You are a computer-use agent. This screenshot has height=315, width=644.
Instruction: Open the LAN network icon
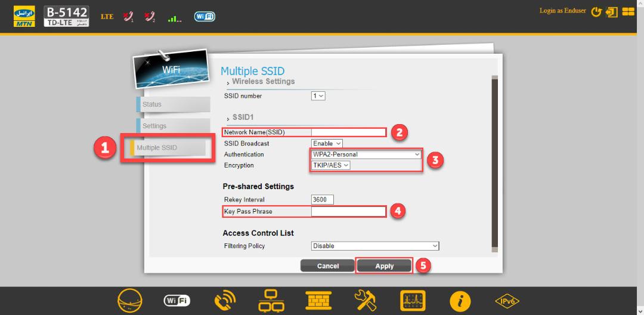(x=271, y=301)
